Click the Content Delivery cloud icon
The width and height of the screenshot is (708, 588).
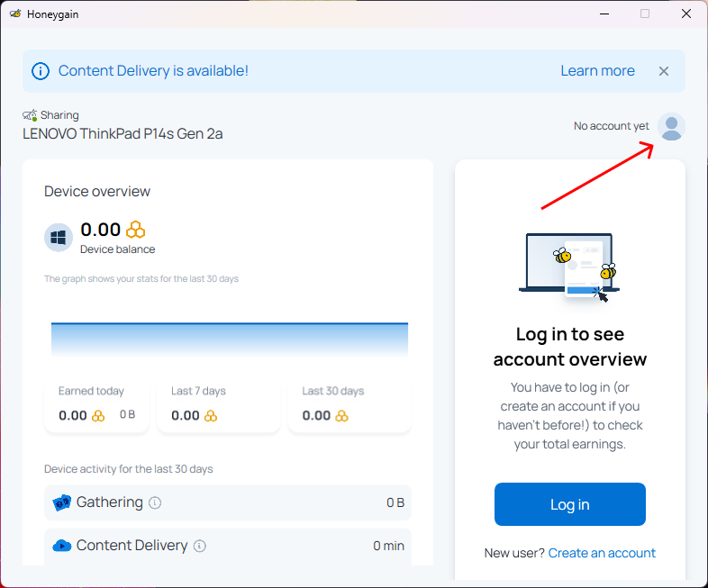[x=62, y=546]
